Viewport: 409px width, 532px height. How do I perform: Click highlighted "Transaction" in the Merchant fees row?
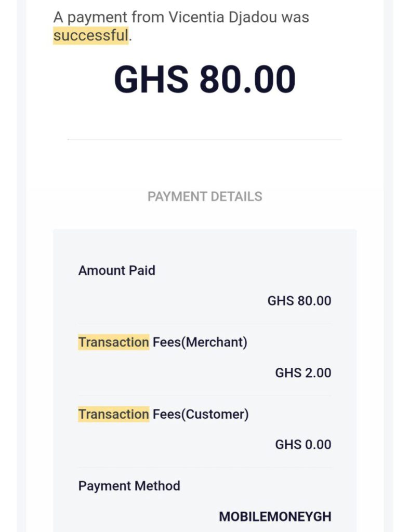113,342
